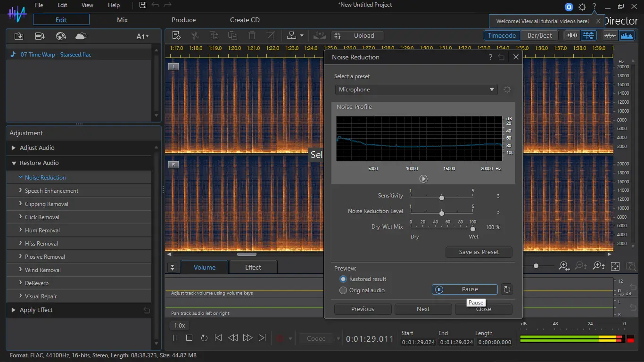Select the Original audio radio button
The image size is (644, 362).
pyautogui.click(x=343, y=290)
